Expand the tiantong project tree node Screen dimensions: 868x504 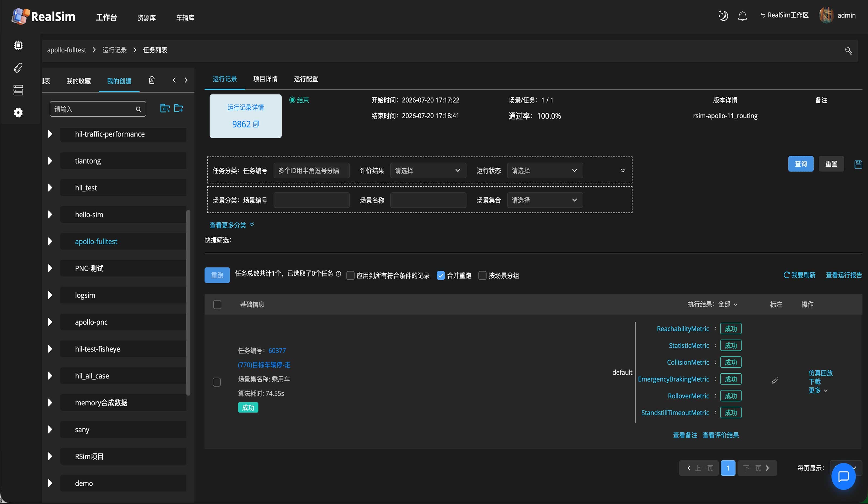tap(50, 161)
